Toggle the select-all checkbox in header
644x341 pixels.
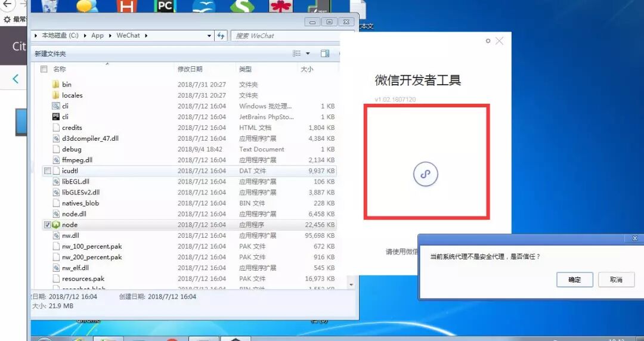44,69
